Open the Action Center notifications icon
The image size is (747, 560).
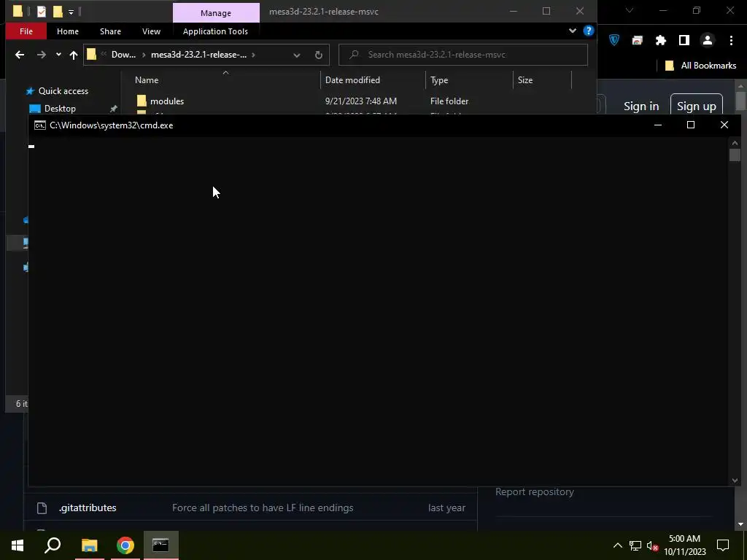(723, 545)
